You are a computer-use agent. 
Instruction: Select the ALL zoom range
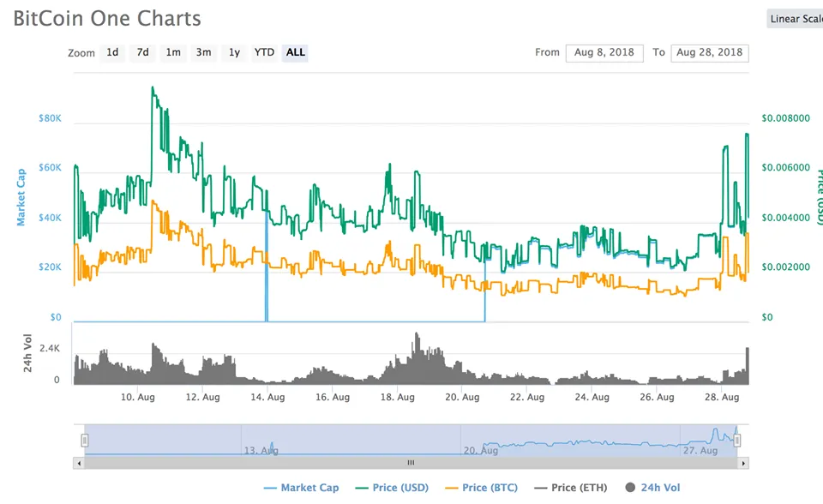click(x=295, y=52)
